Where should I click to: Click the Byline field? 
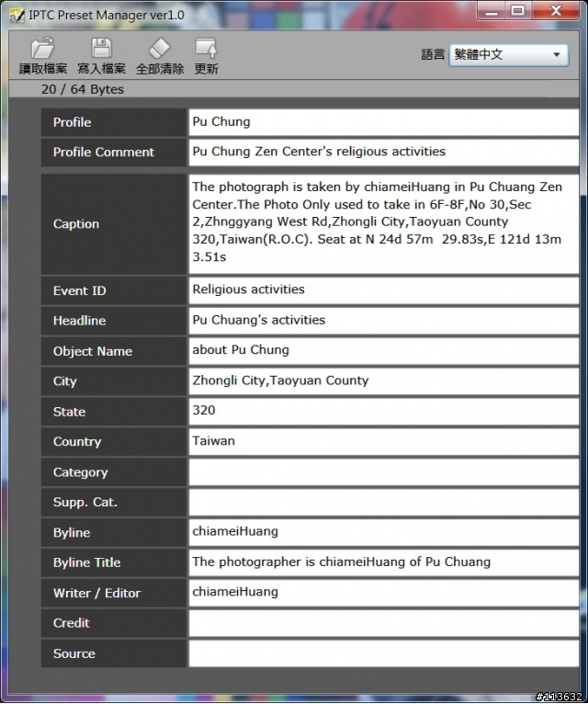(x=384, y=532)
